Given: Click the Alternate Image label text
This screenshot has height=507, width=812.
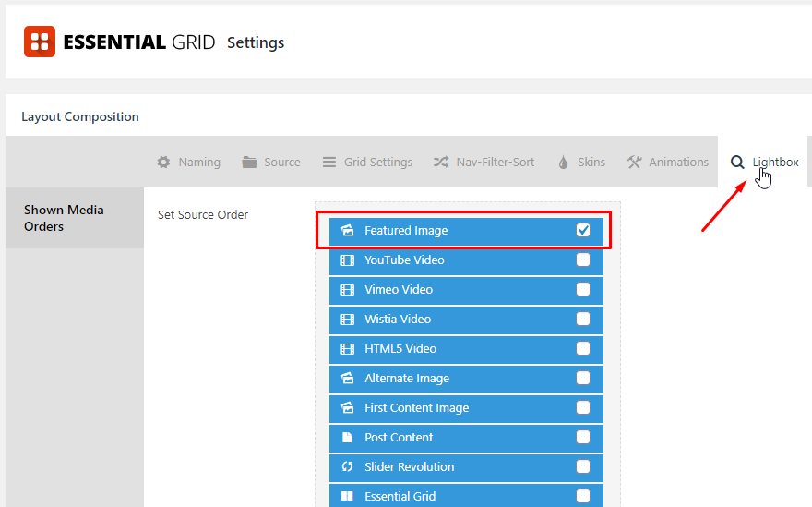Looking at the screenshot, I should click(x=407, y=379).
